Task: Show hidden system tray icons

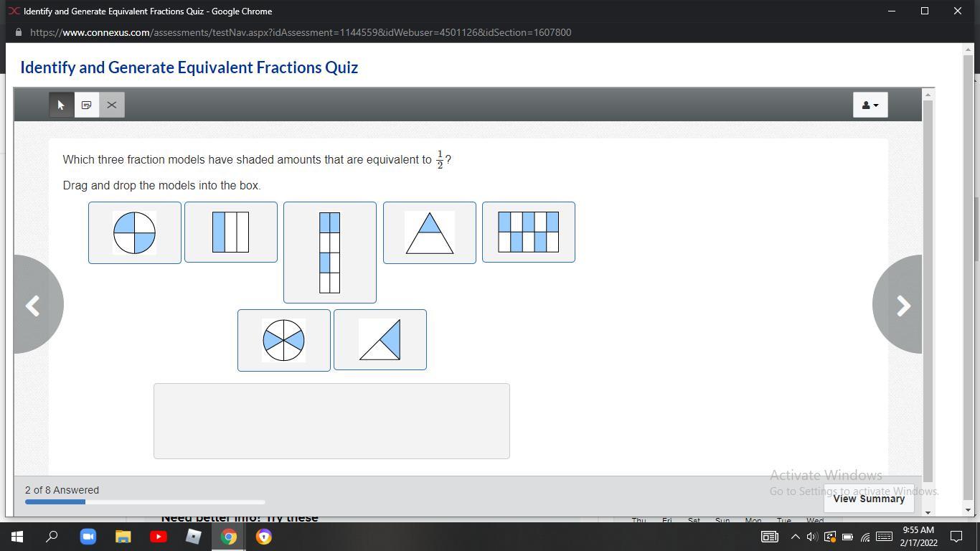Action: point(795,537)
